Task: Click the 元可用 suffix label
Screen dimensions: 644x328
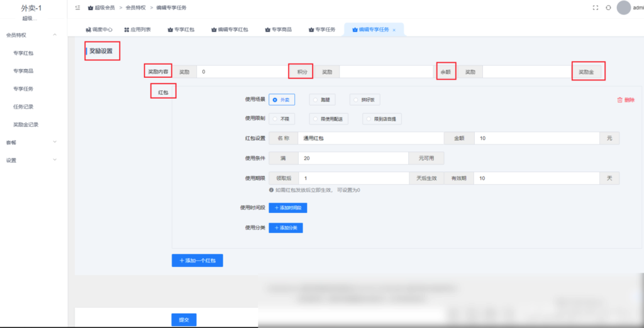Action: point(426,158)
